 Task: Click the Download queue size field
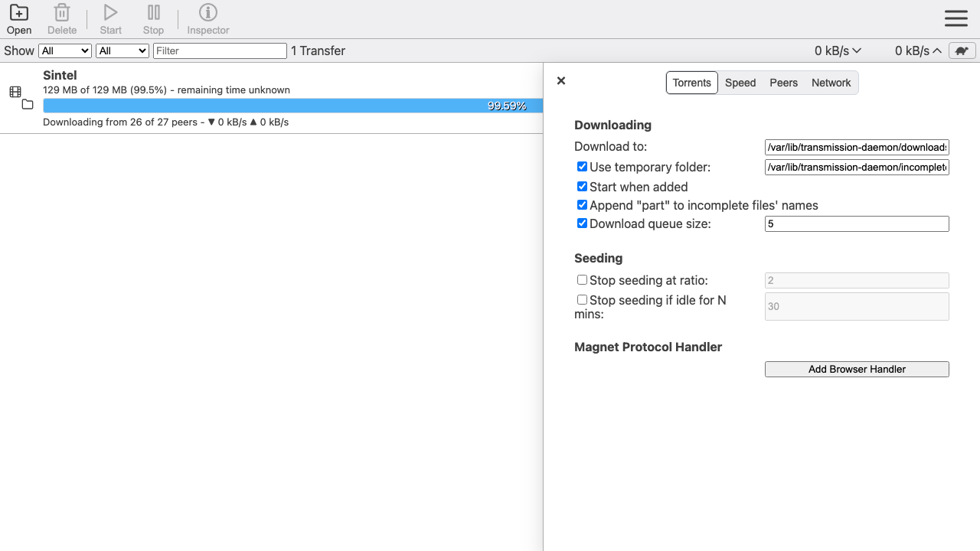click(x=857, y=223)
